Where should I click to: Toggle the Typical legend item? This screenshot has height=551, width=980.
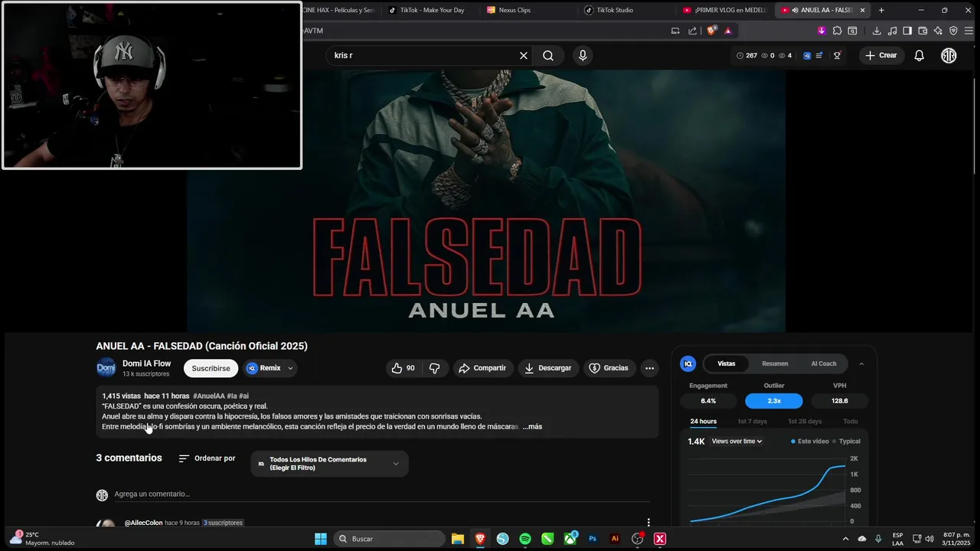[847, 441]
